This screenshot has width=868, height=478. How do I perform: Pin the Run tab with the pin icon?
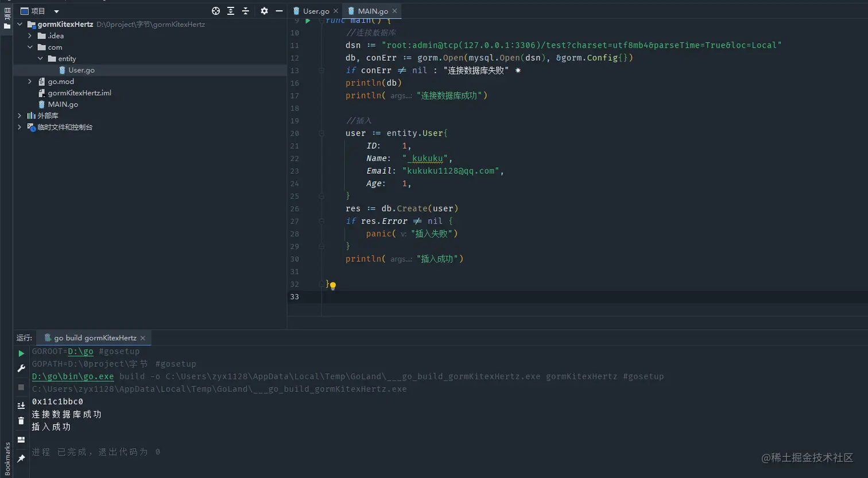pos(21,458)
